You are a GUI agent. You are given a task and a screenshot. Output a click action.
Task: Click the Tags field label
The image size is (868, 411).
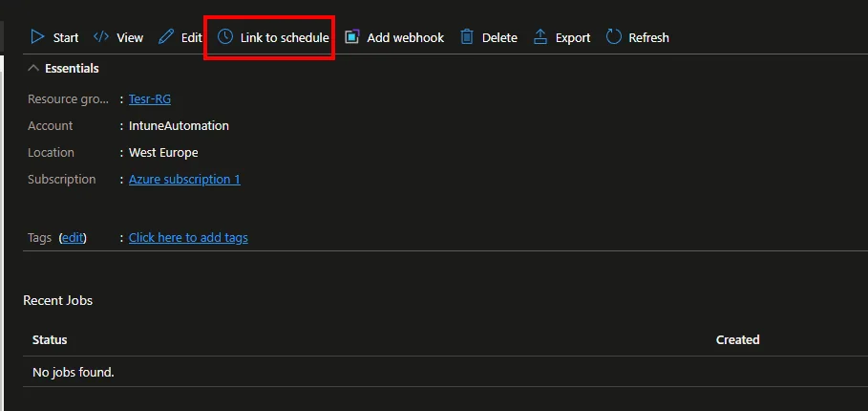click(40, 238)
